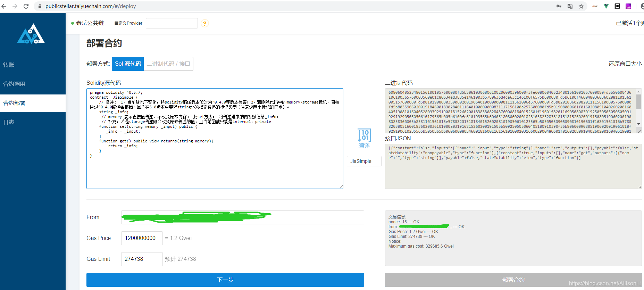Click the address bar URL
The height and width of the screenshot is (290, 644).
(x=91, y=6)
